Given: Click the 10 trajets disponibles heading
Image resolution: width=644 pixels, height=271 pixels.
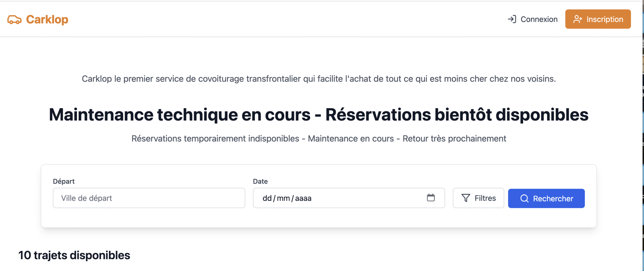Looking at the screenshot, I should [74, 255].
